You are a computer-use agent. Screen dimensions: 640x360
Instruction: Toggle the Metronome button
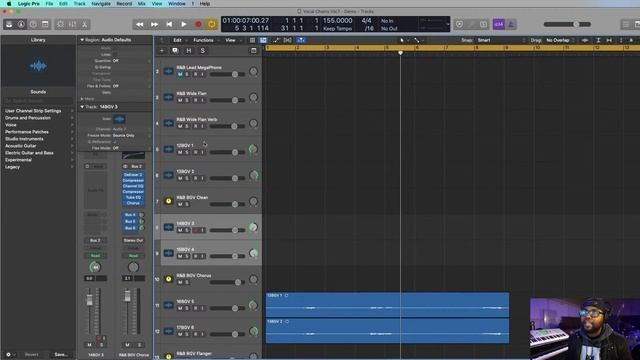pyautogui.click(x=511, y=24)
